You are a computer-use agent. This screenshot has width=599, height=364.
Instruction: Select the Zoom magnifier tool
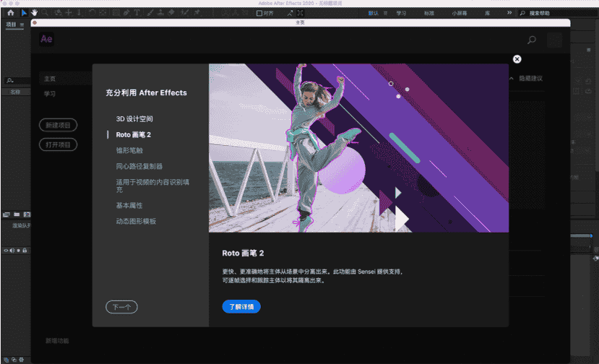point(45,13)
